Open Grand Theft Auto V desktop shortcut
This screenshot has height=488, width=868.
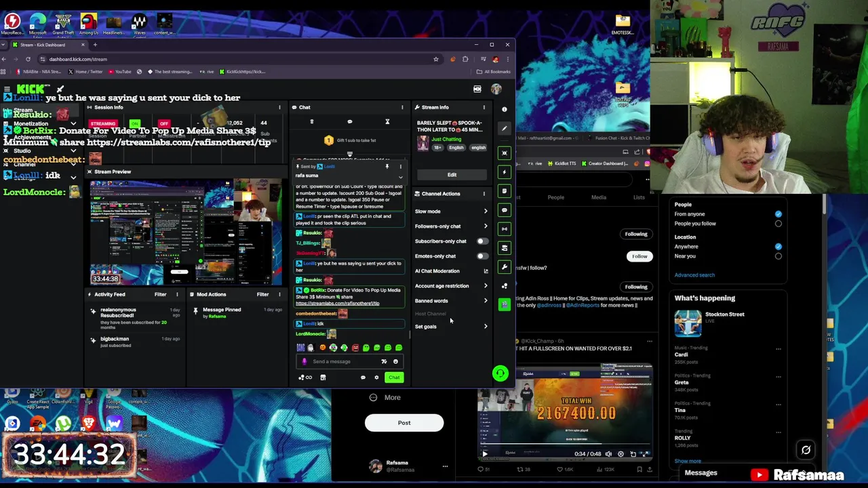[x=63, y=24]
